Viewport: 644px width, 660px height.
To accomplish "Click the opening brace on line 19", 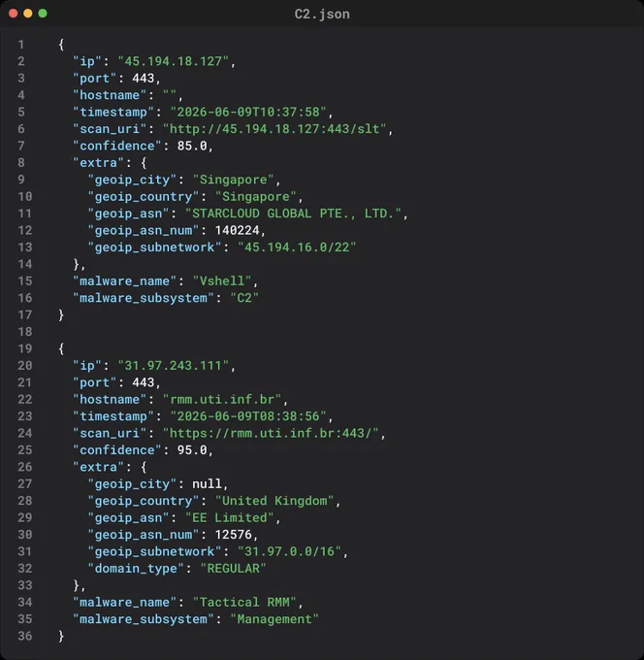I will (61, 348).
